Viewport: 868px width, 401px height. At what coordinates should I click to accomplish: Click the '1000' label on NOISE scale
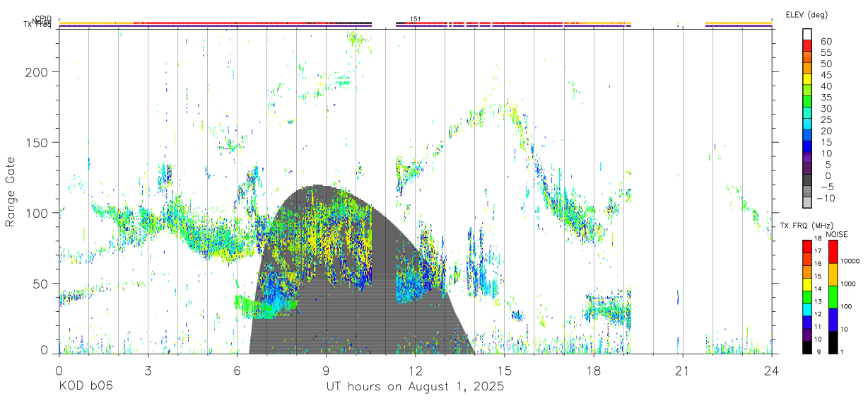click(848, 284)
